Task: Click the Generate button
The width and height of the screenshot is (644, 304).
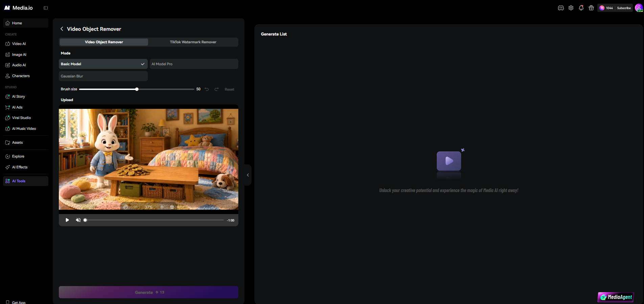Action: 148,292
